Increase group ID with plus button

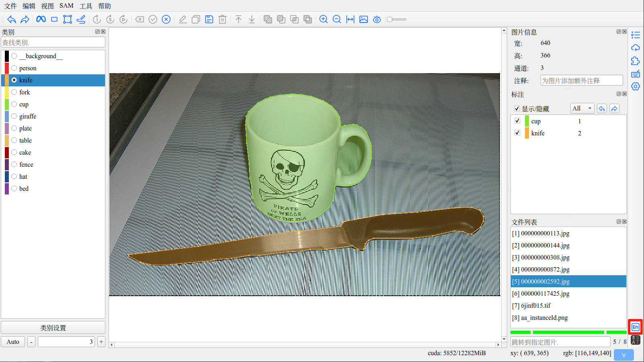click(101, 342)
